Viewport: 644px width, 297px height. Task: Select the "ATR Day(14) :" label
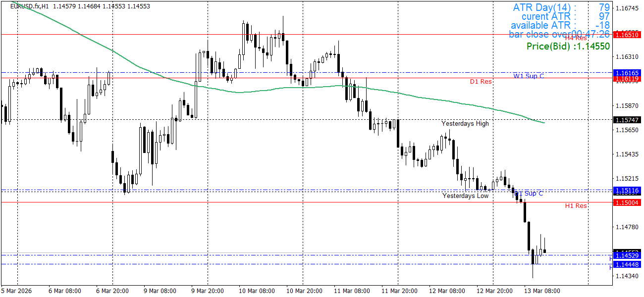[544, 7]
